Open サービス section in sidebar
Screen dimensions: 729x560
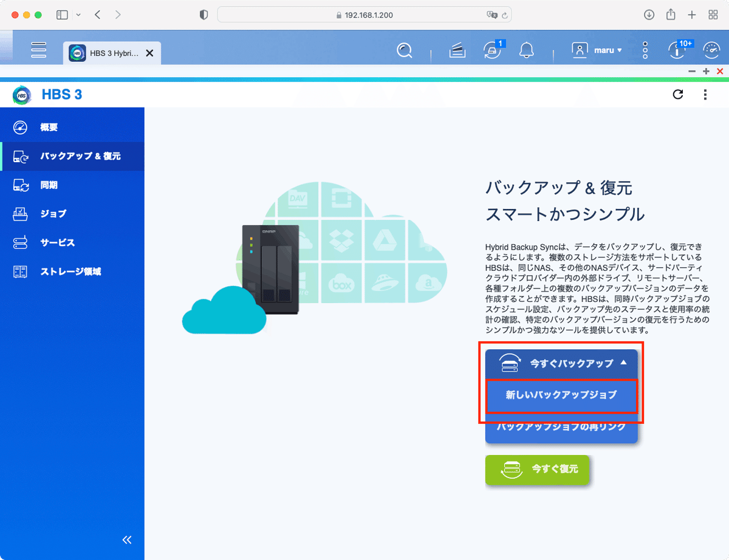[72, 243]
